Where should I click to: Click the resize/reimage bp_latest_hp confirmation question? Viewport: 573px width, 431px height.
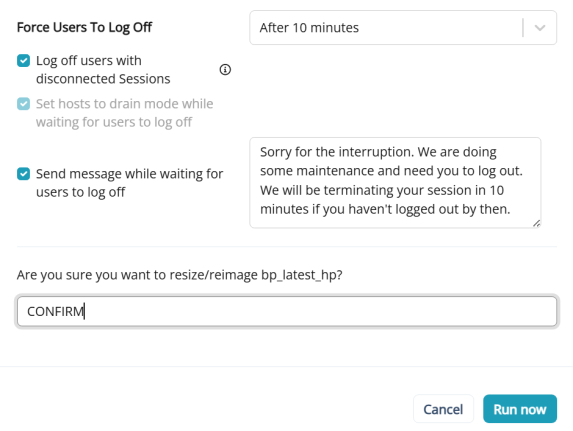(x=179, y=275)
